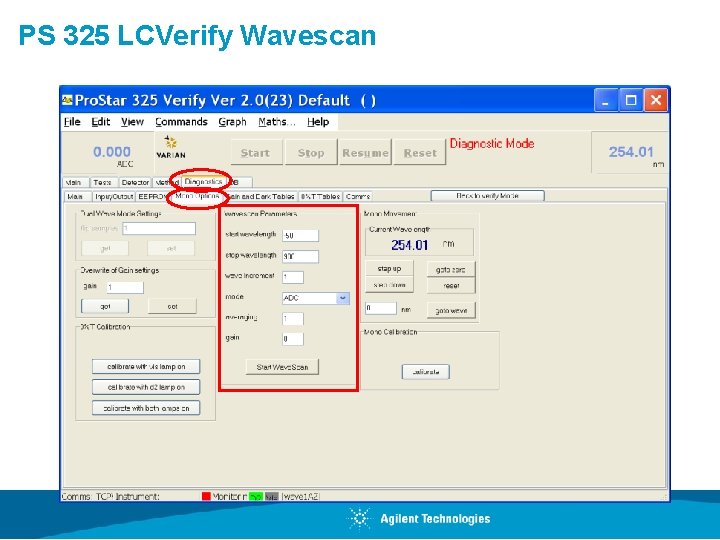Click the Diagnostic Mode red label
The width and height of the screenshot is (720, 540).
coord(492,143)
